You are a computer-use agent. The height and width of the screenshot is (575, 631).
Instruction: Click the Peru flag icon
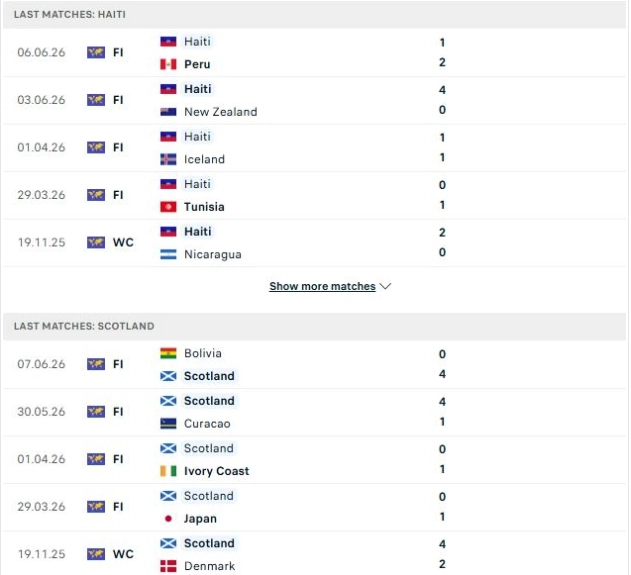click(x=168, y=64)
